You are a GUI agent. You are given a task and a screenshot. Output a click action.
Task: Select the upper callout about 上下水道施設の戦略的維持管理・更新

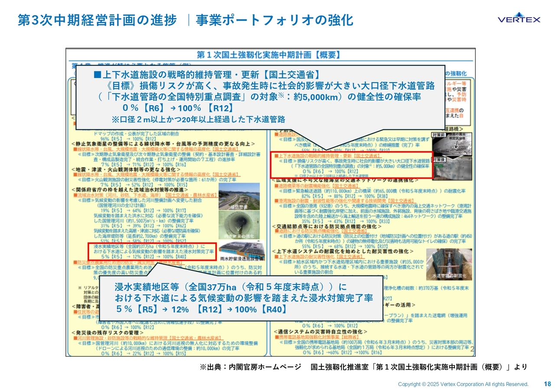click(x=260, y=97)
